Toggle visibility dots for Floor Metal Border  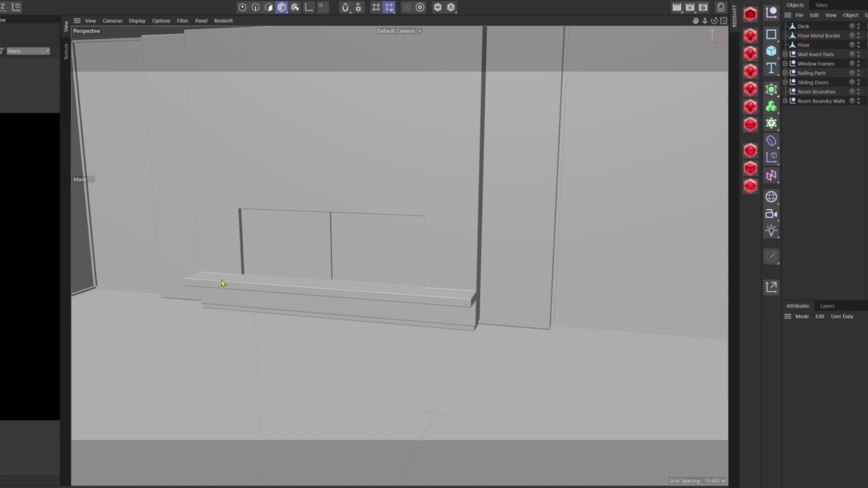pyautogui.click(x=858, y=36)
